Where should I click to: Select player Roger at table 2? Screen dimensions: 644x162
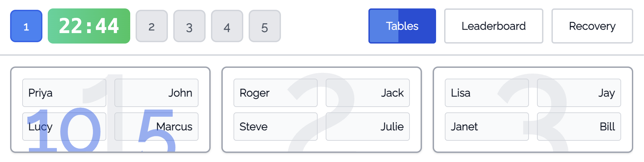276,93
